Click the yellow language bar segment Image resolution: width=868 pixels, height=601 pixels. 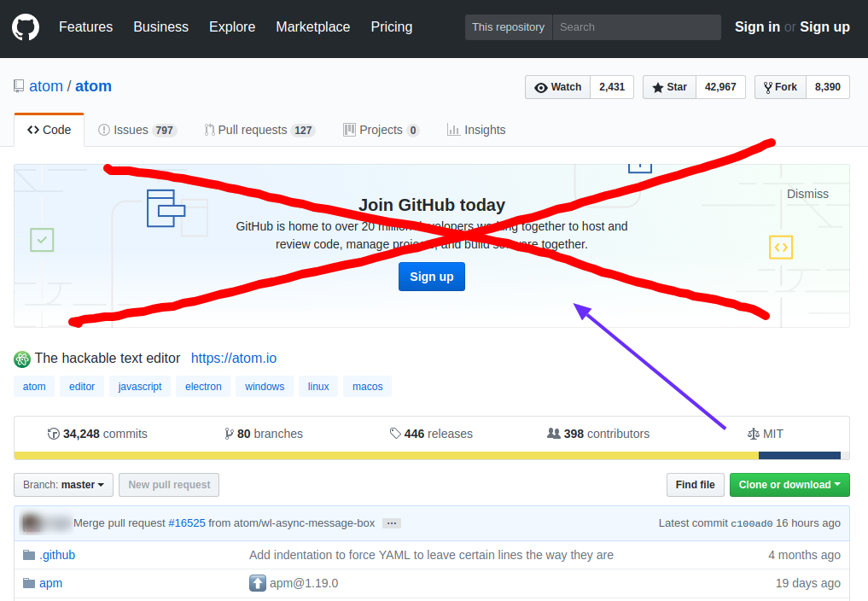pos(387,456)
